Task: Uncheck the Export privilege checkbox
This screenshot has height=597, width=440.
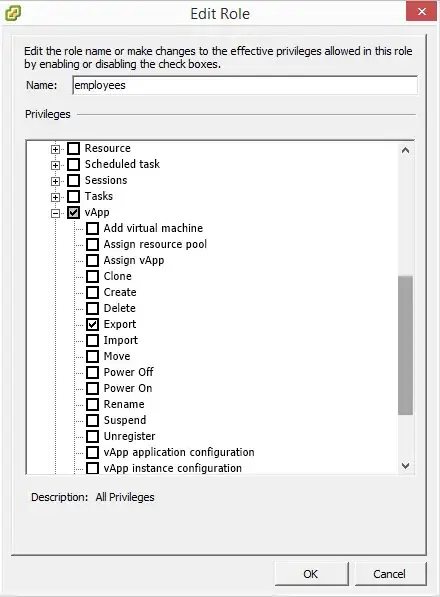Action: click(92, 324)
